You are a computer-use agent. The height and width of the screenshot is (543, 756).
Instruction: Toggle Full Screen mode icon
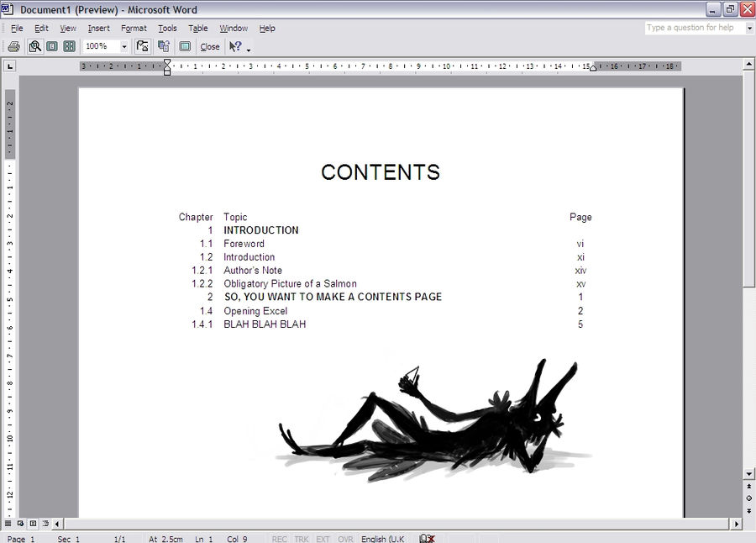(185, 46)
